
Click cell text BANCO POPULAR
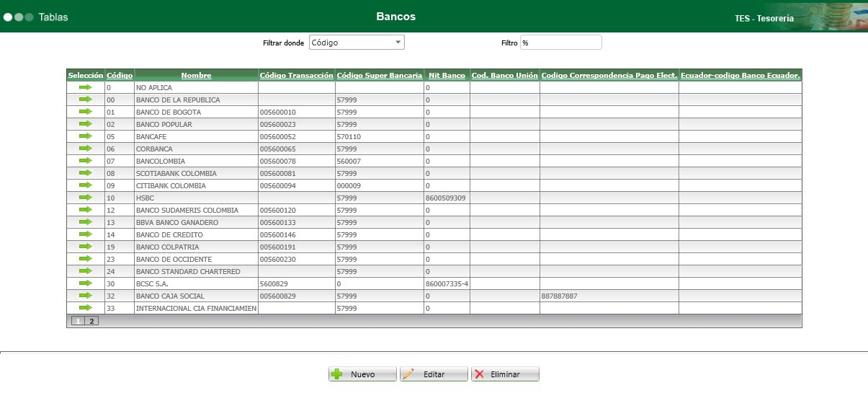coord(164,125)
